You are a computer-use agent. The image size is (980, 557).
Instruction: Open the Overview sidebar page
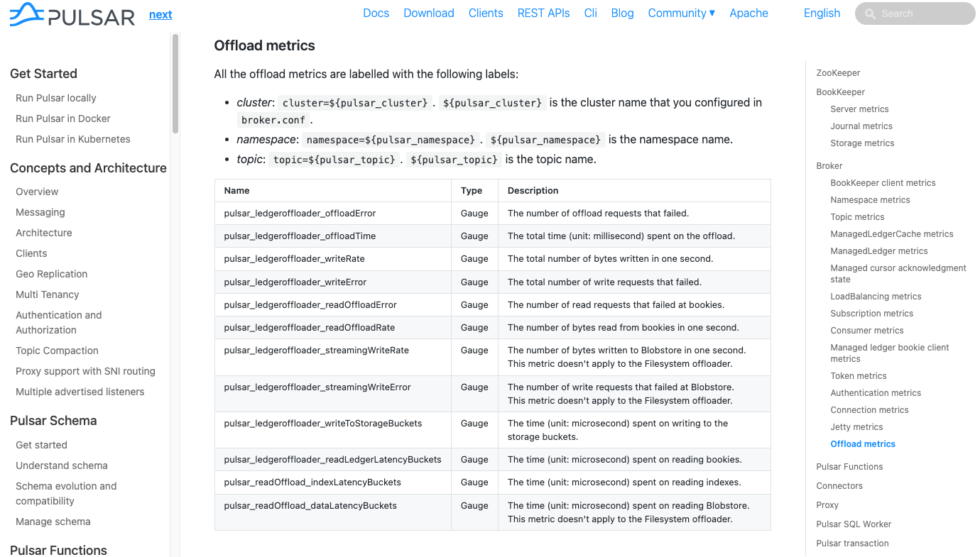(37, 192)
